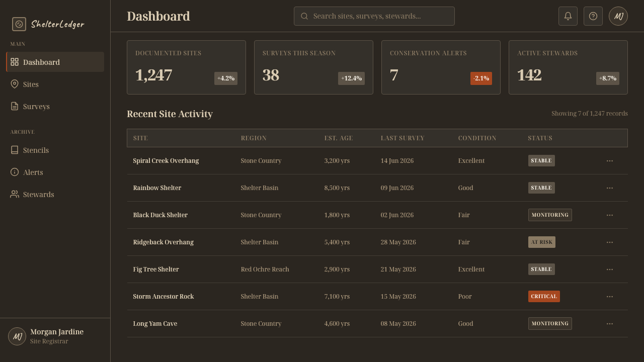
Task: Click Monitoring badge for Black Duck Shelter
Action: tap(550, 215)
